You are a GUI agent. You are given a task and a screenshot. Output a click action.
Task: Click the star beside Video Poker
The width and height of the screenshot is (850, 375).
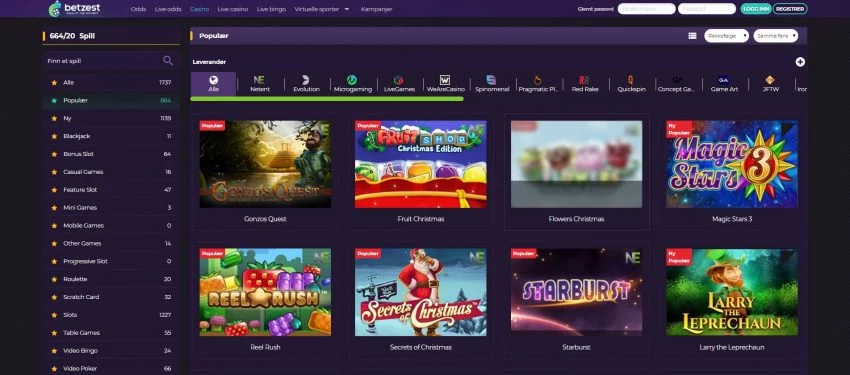coord(54,368)
